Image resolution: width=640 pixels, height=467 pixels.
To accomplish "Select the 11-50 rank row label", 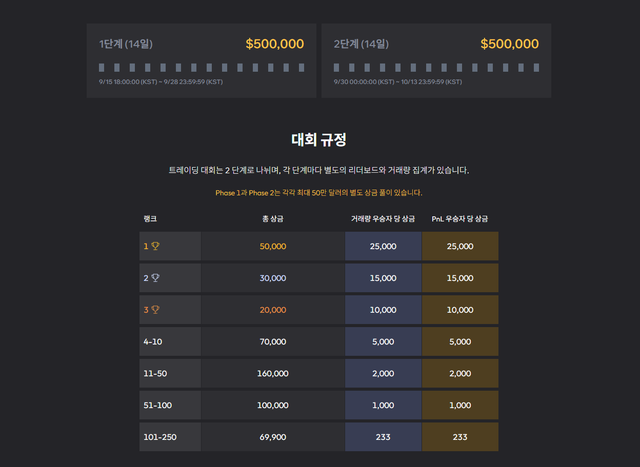I will 155,373.
